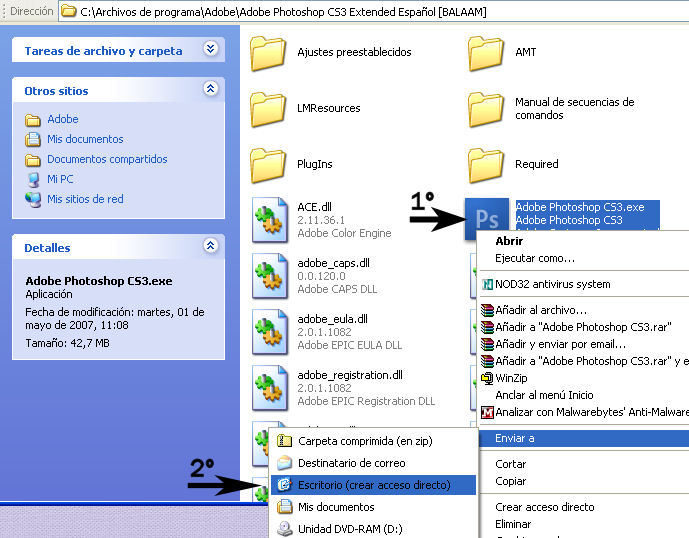The image size is (689, 538).
Task: Click the Malwarebytes icon in context menu
Action: [x=487, y=412]
